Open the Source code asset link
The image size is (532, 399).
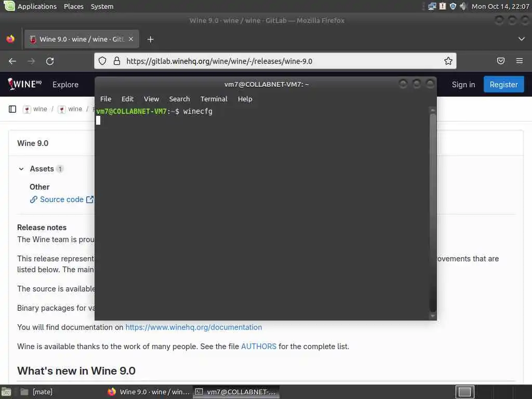pos(61,199)
